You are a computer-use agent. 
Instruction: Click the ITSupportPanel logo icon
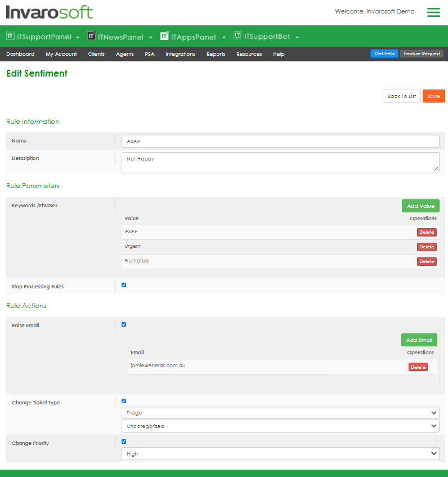pos(10,36)
